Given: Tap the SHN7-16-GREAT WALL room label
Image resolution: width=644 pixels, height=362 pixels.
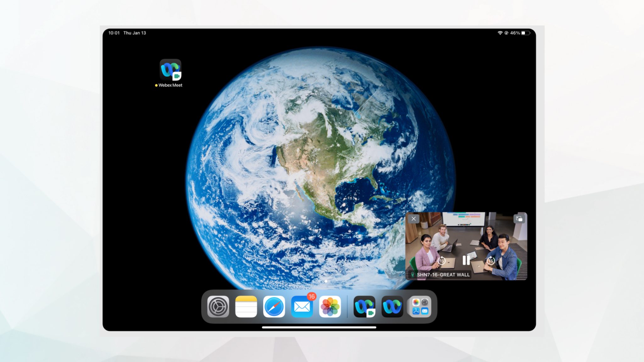Looking at the screenshot, I should [443, 274].
